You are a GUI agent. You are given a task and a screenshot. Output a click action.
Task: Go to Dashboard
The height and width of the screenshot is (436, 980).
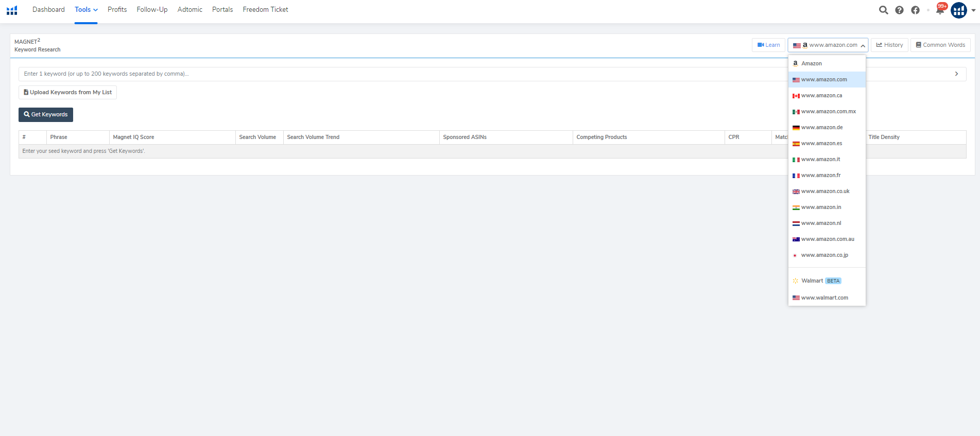click(x=48, y=9)
